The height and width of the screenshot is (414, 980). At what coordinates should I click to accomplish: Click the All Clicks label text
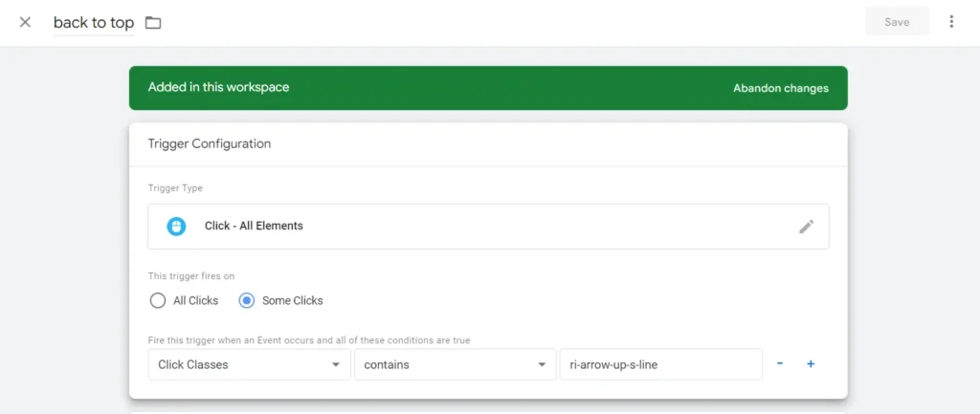pos(195,300)
